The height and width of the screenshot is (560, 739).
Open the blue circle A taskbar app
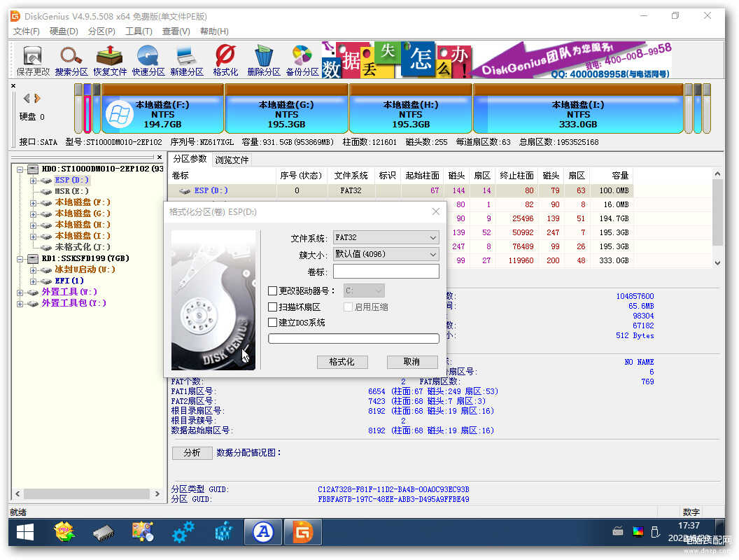pos(263,533)
